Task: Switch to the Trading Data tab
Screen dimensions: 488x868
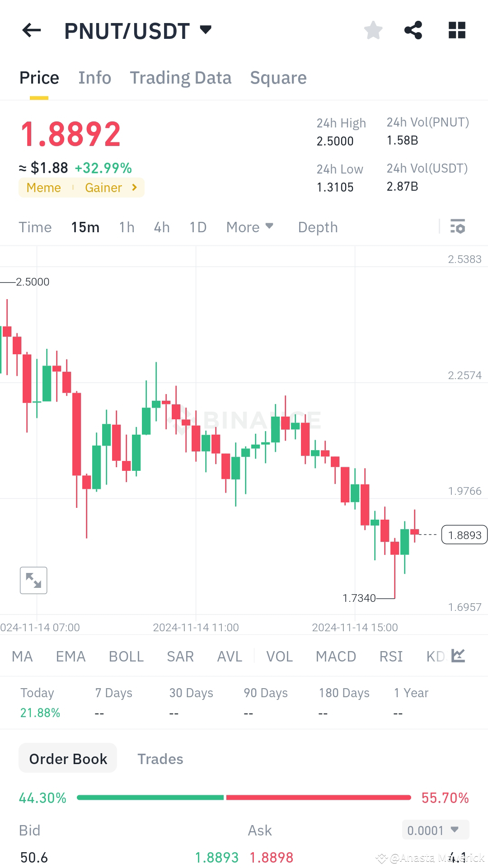Action: [181, 77]
